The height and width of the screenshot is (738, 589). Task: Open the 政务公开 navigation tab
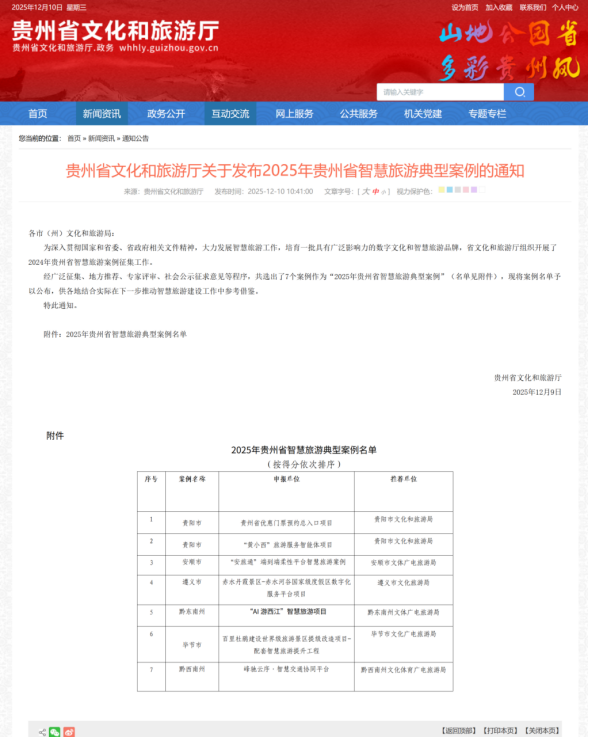166,113
